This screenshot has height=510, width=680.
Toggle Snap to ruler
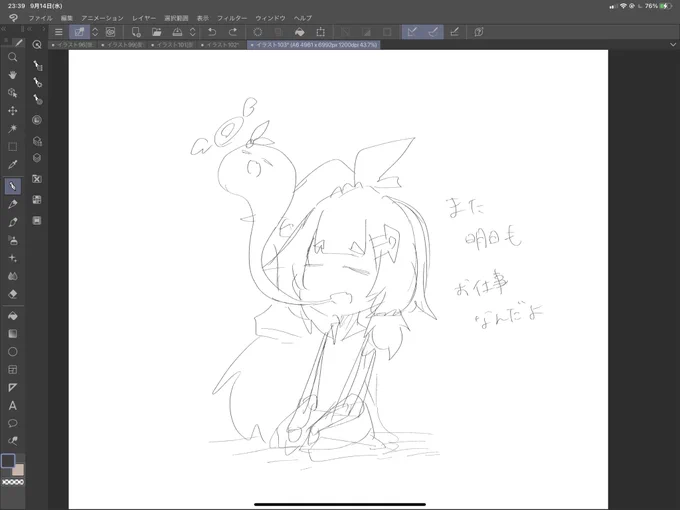coord(412,32)
